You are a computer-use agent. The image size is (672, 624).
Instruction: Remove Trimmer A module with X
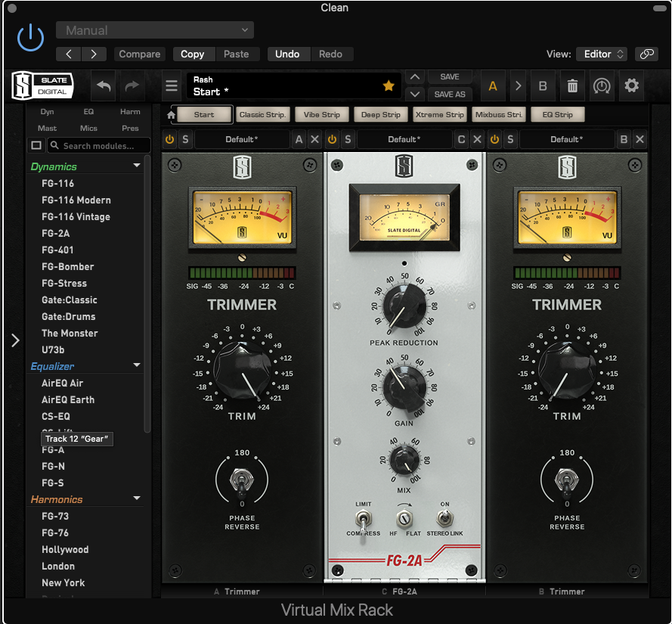click(x=315, y=139)
